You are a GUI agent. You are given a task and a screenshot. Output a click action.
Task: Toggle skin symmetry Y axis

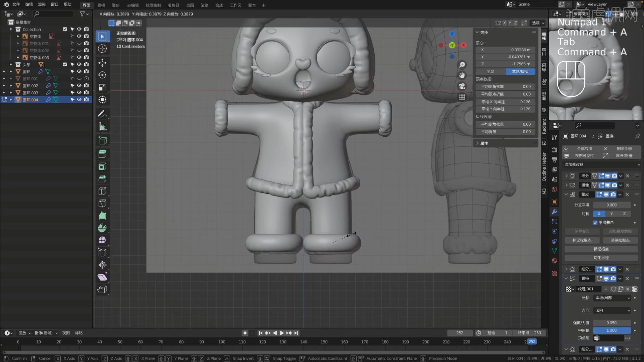612,214
